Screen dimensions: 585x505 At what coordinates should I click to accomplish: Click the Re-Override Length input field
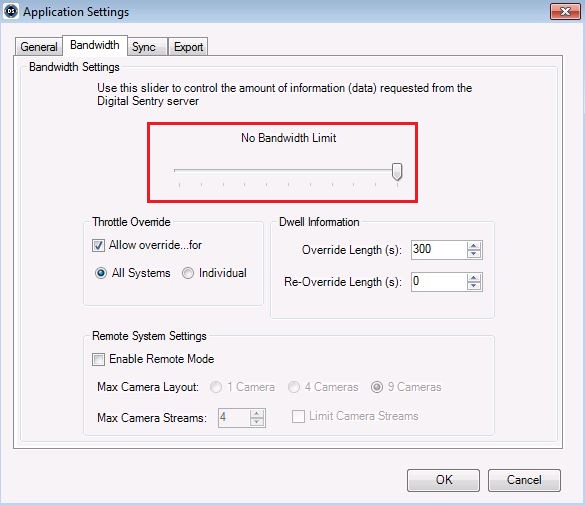coord(439,282)
